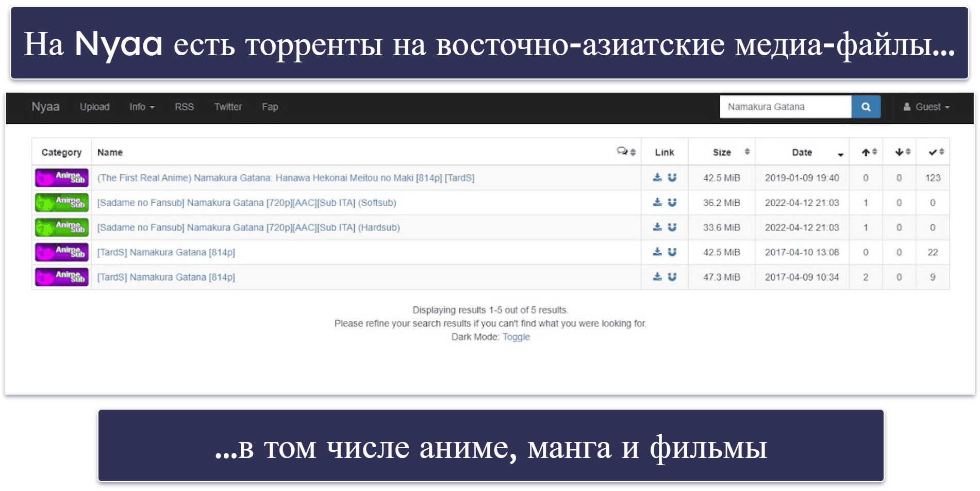Sort results by comments count icon
Screen dimensions: 980x491
pos(626,152)
